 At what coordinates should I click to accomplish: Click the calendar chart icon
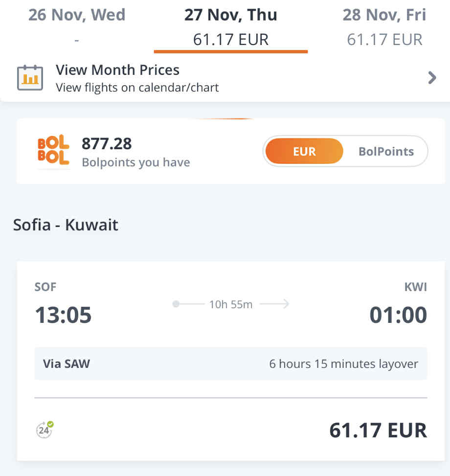click(30, 78)
